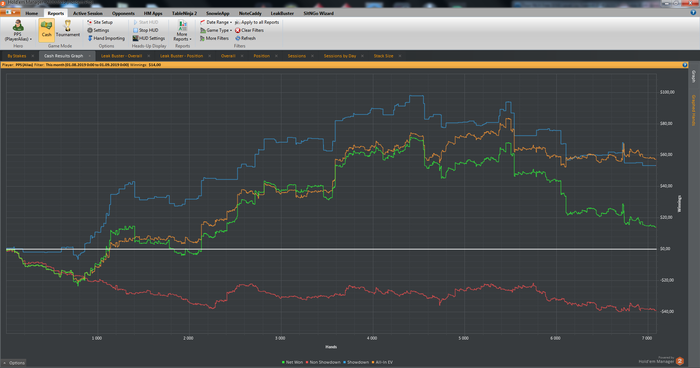
Task: Switch to the By Stakes report tab
Action: coord(17,56)
